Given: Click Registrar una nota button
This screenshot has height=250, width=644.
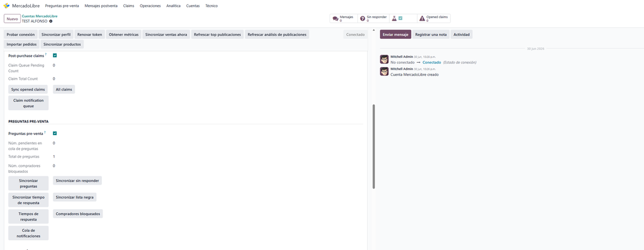Looking at the screenshot, I should tap(431, 35).
